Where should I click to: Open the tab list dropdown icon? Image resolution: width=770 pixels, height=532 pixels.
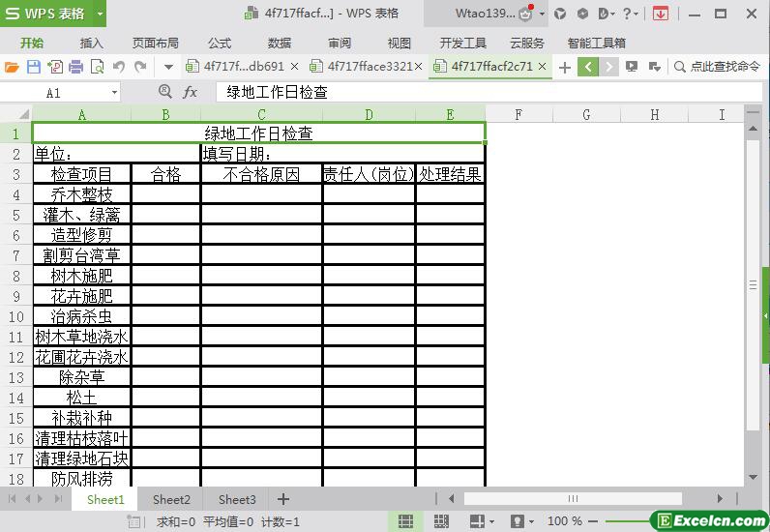(654, 67)
